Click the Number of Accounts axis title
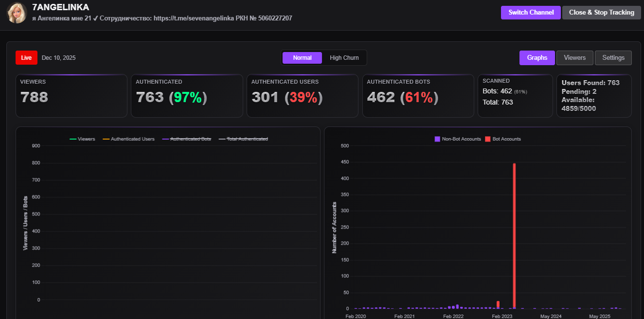Screen dimensions: 644x319 point(334,227)
